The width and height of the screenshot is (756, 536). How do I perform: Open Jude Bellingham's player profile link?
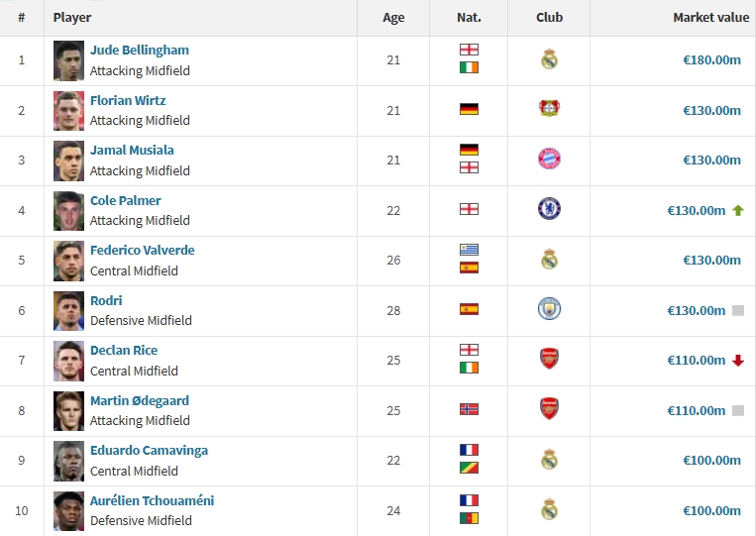point(139,50)
